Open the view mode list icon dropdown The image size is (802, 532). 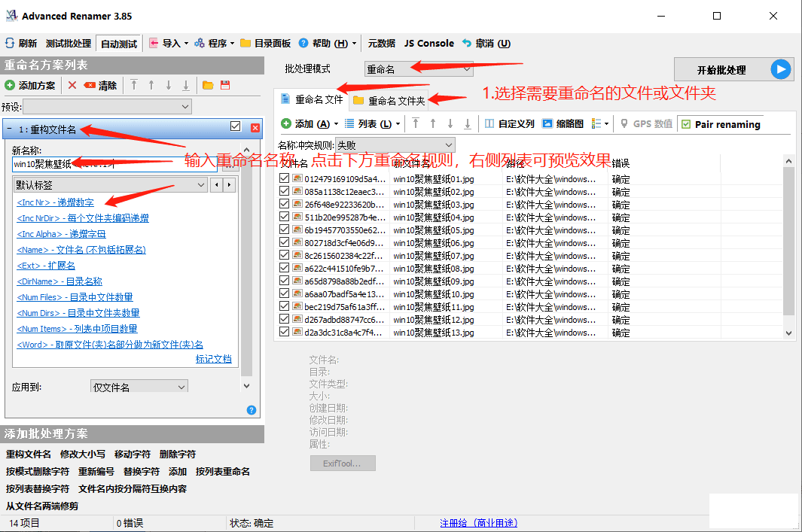[600, 123]
